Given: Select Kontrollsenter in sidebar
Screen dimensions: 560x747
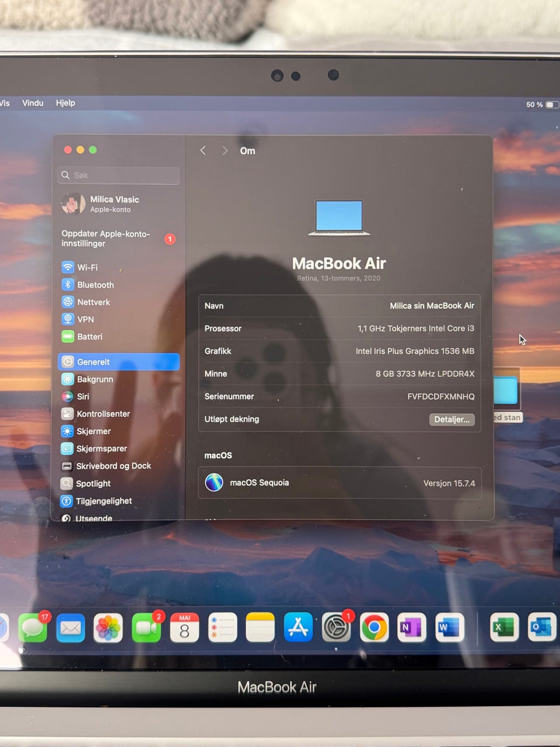Looking at the screenshot, I should coord(118,414).
